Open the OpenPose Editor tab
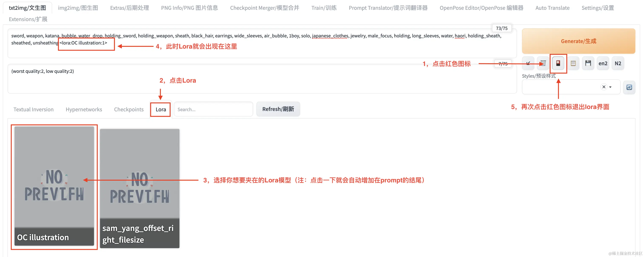This screenshot has width=644, height=257. (482, 8)
